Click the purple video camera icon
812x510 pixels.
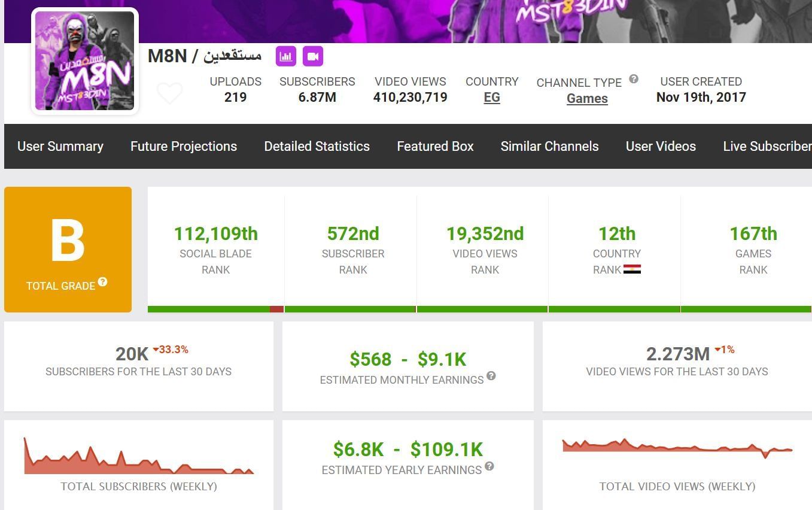tap(312, 56)
